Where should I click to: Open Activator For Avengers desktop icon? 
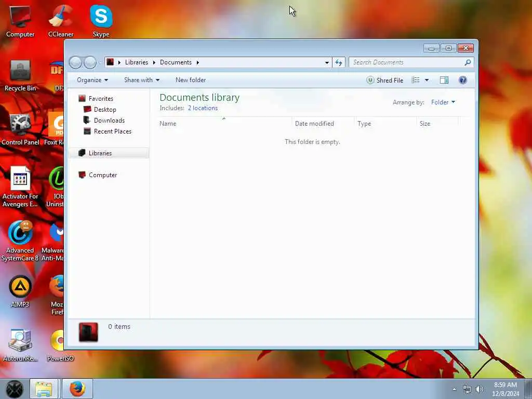(20, 187)
